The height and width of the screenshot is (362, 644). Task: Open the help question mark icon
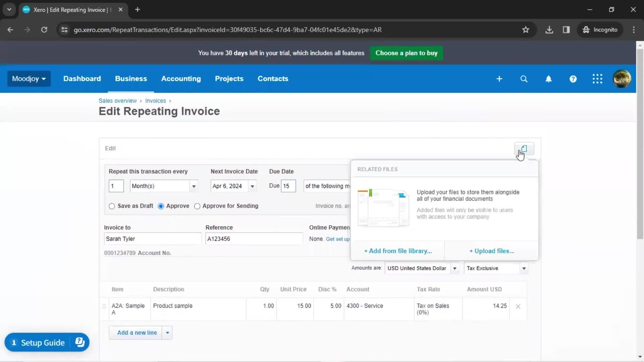(573, 79)
